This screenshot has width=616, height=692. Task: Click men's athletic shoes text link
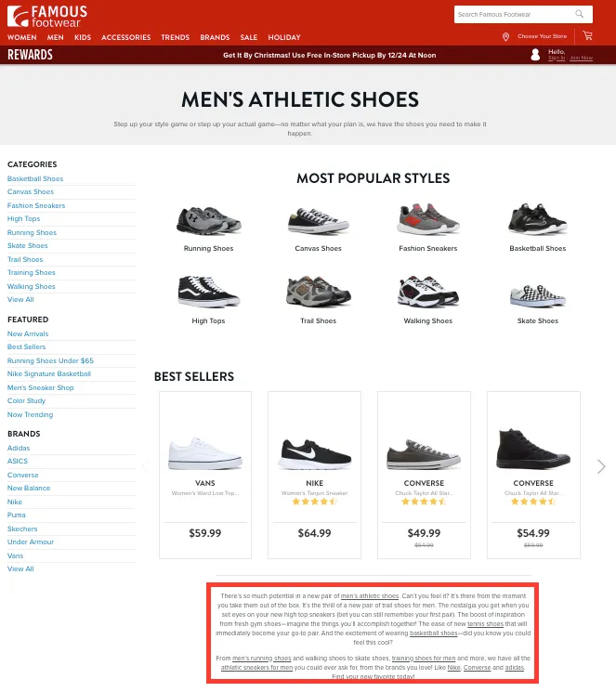click(x=370, y=596)
